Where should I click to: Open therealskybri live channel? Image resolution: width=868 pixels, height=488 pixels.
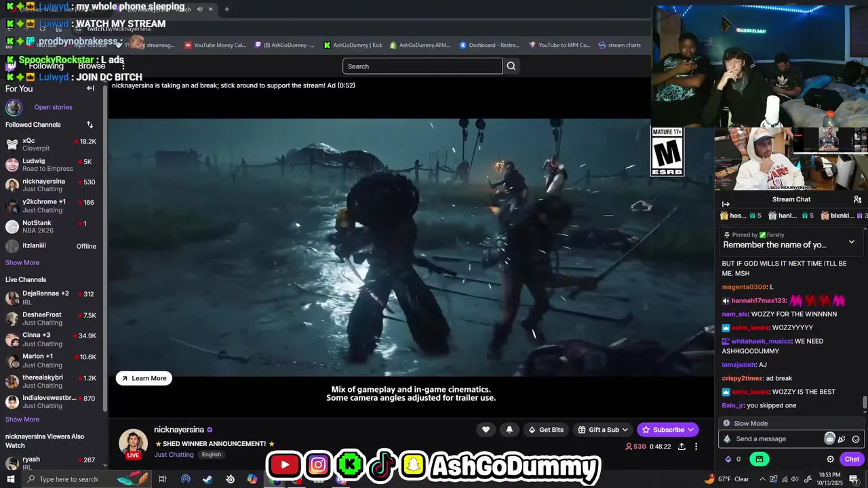(x=51, y=382)
